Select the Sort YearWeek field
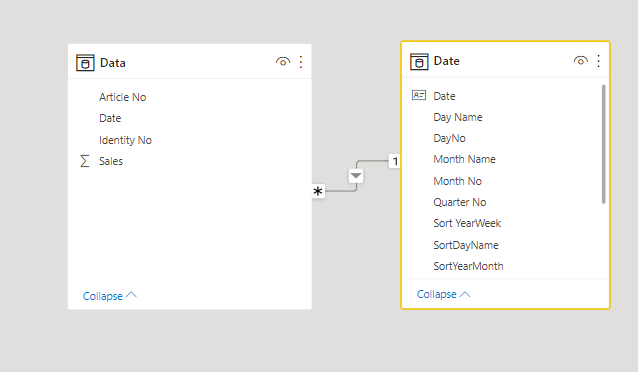Image resolution: width=638 pixels, height=372 pixels. [x=467, y=223]
